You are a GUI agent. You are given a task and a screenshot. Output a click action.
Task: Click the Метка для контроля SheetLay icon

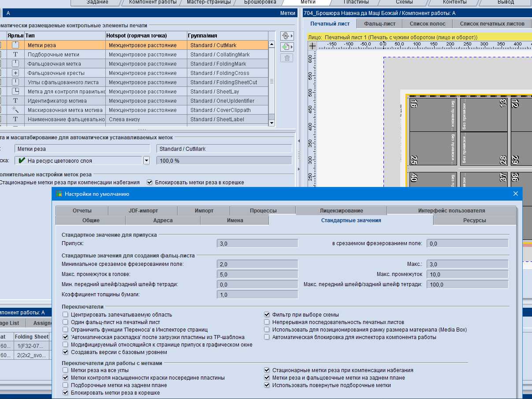click(x=16, y=92)
